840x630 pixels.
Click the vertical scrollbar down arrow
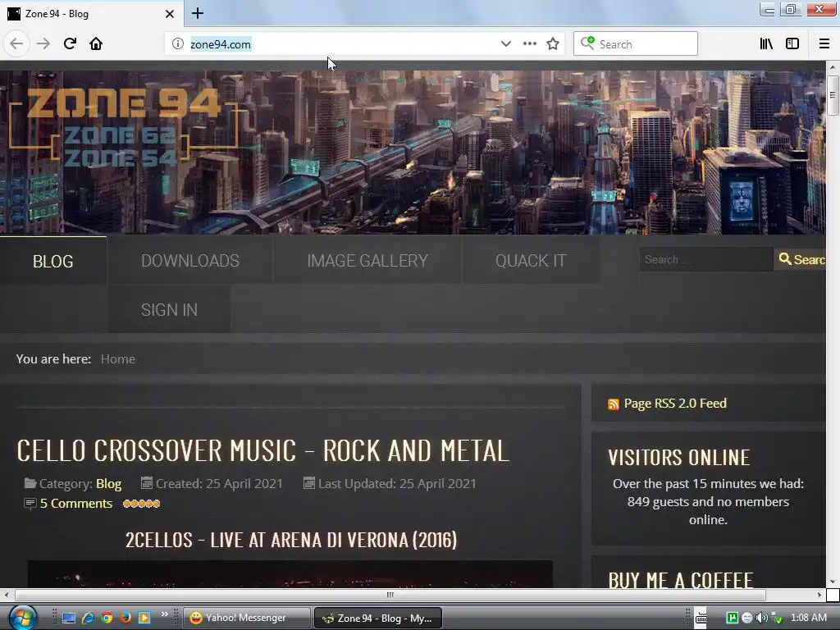833,582
